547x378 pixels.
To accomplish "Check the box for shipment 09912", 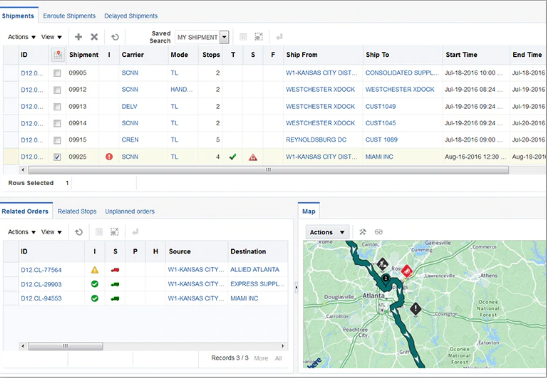I will pyautogui.click(x=57, y=90).
